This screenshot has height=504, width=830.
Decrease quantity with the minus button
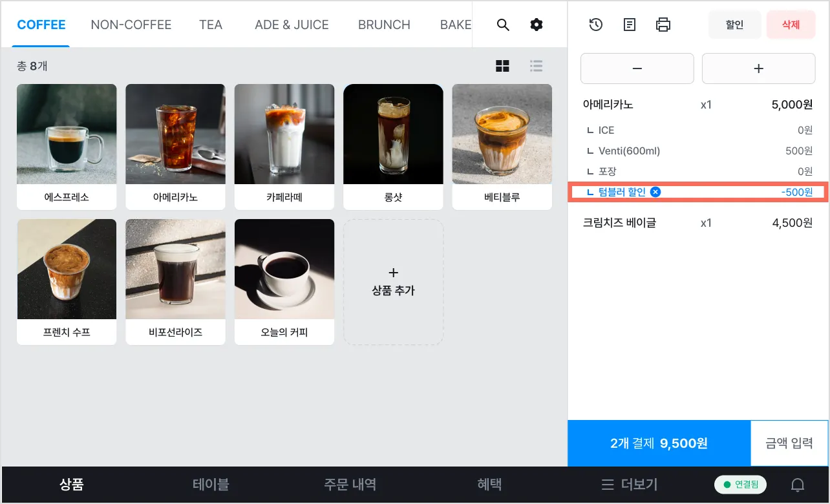point(637,68)
